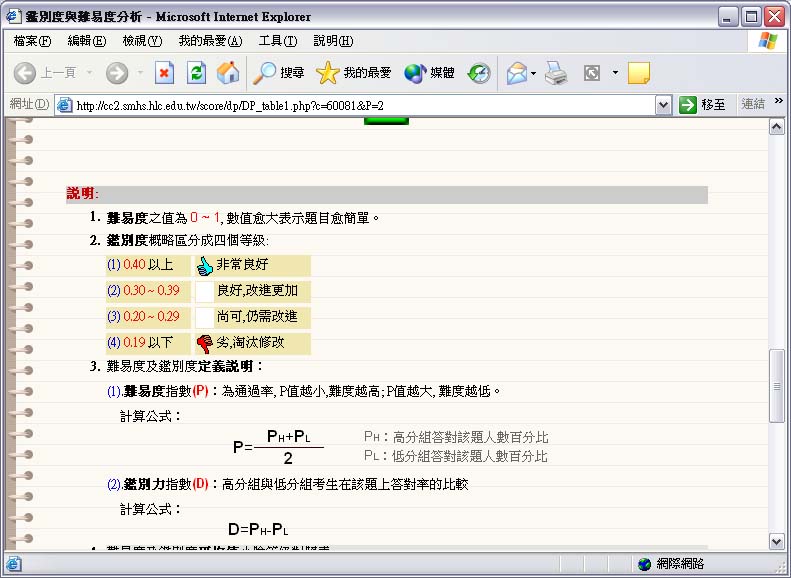The image size is (791, 578).
Task: Click the 移至 (Go) button
Action: pyautogui.click(x=702, y=105)
